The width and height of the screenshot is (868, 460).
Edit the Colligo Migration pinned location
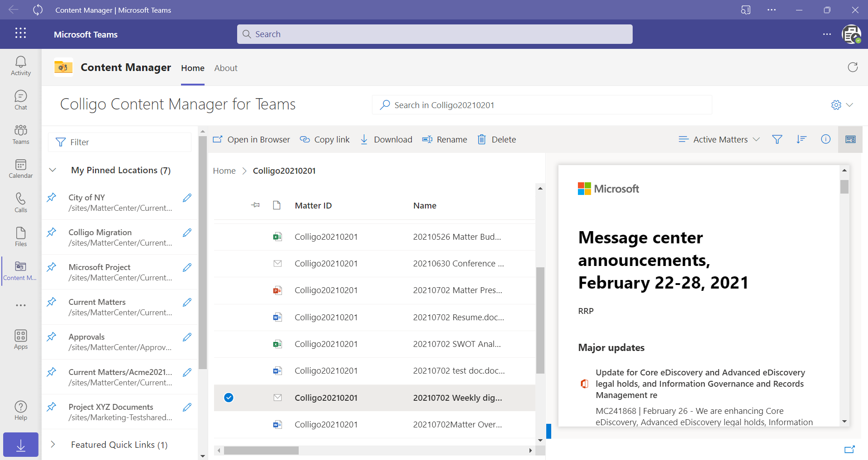187,232
